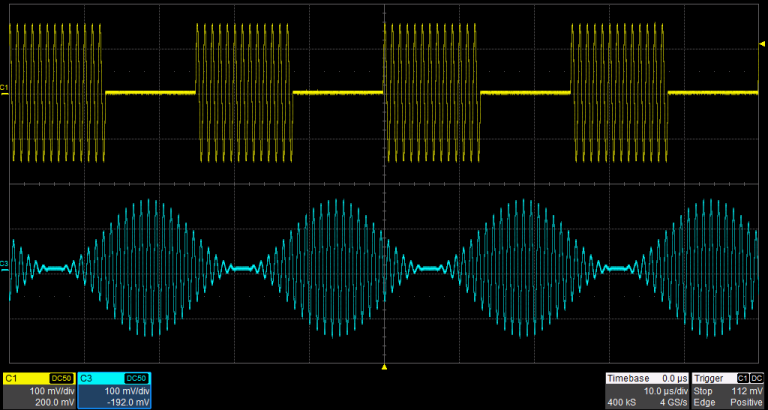
Task: Click the DC50 coupling badge on C1
Action: pos(62,379)
